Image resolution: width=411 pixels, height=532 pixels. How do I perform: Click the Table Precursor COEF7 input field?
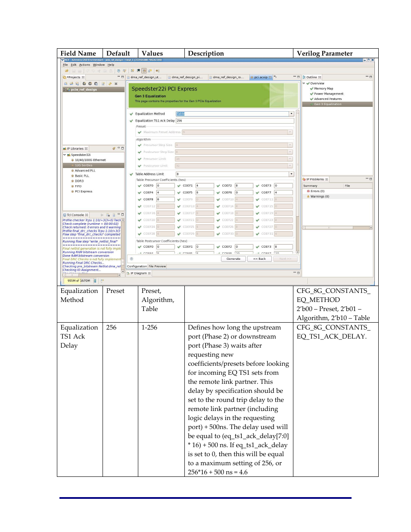[283, 193]
